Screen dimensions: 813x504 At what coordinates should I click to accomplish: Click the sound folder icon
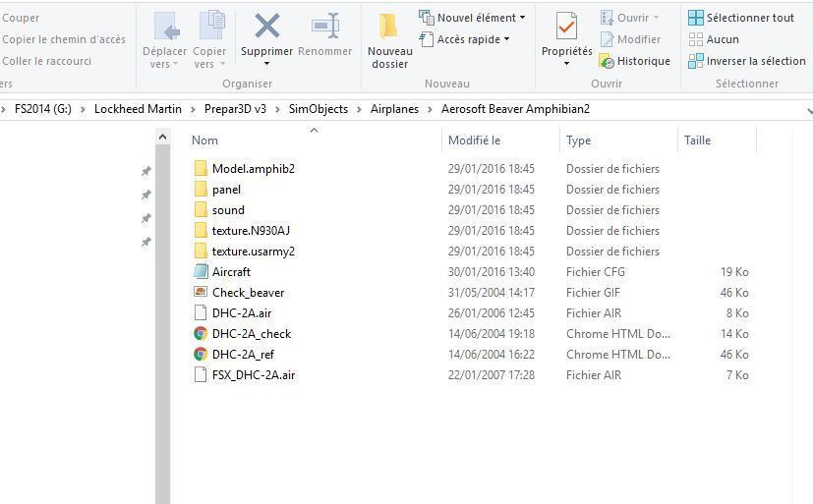coord(201,210)
